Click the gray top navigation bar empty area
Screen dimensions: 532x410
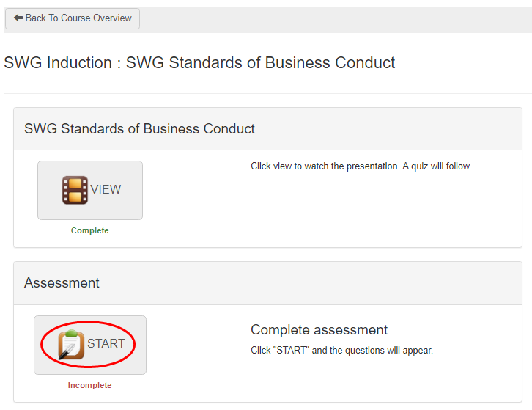tap(330, 18)
